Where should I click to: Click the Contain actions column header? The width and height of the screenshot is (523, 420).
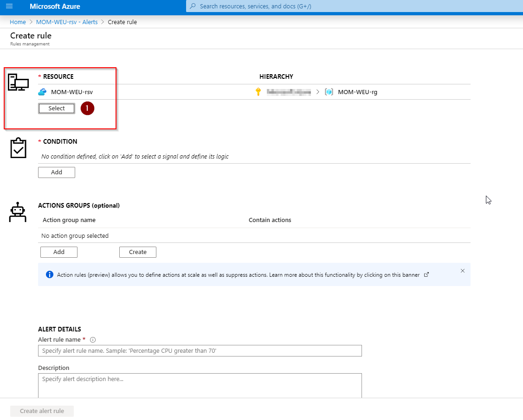pyautogui.click(x=270, y=220)
